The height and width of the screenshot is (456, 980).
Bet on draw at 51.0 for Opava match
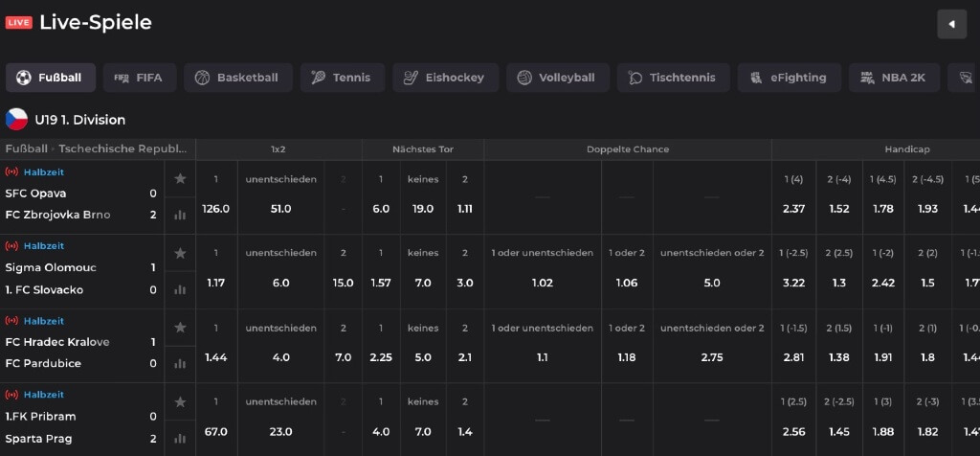(280, 197)
